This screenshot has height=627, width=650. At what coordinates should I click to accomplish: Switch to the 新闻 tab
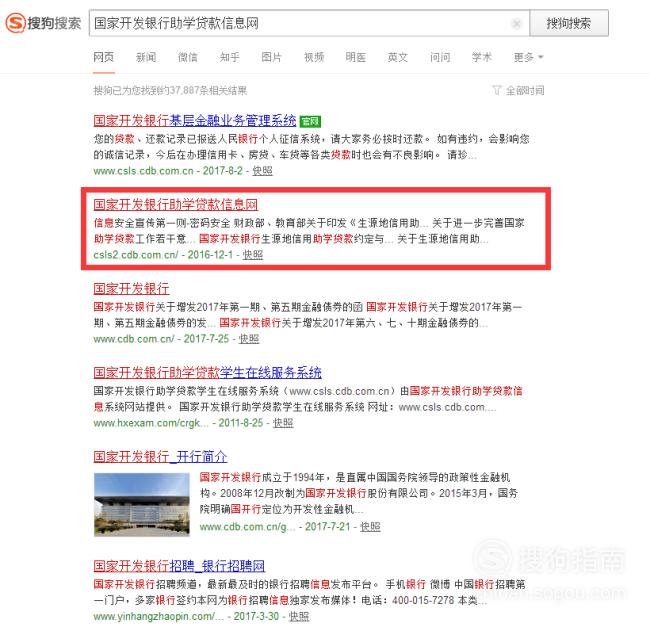146,57
